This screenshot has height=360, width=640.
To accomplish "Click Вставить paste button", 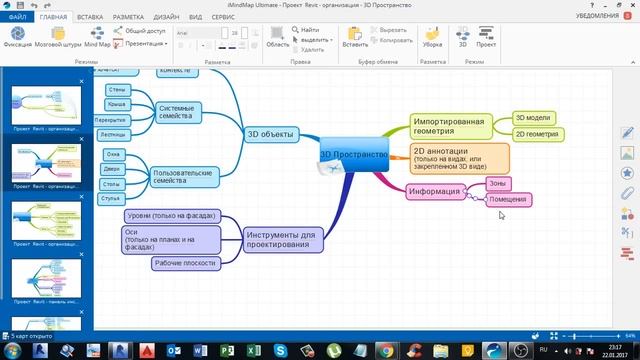I will click(355, 37).
